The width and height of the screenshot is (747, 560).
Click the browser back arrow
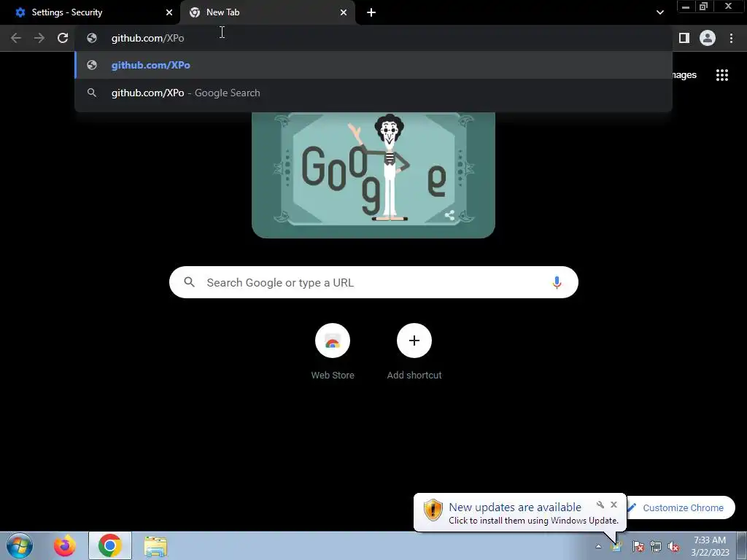[x=16, y=38]
